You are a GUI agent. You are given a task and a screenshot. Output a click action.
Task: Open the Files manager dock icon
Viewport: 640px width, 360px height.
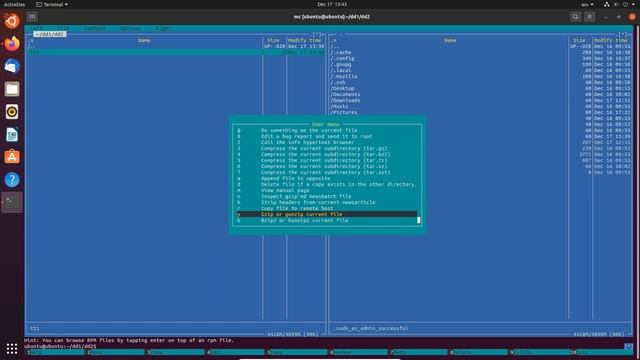12,89
